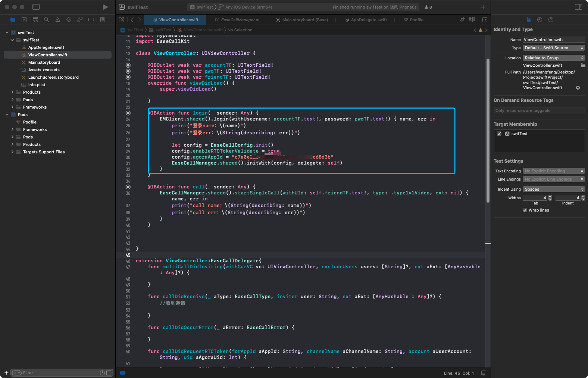Add a new file with bottom plus
Image resolution: width=588 pixels, height=378 pixels.
pyautogui.click(x=6, y=372)
